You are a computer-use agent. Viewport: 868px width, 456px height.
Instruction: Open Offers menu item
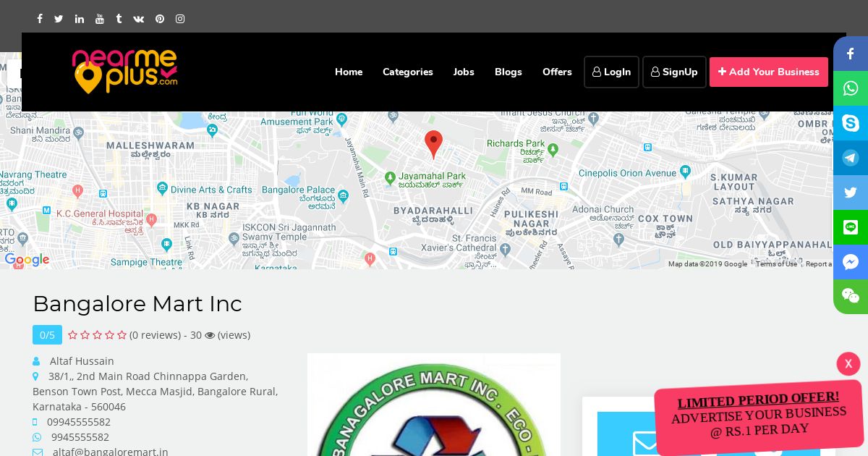557,72
